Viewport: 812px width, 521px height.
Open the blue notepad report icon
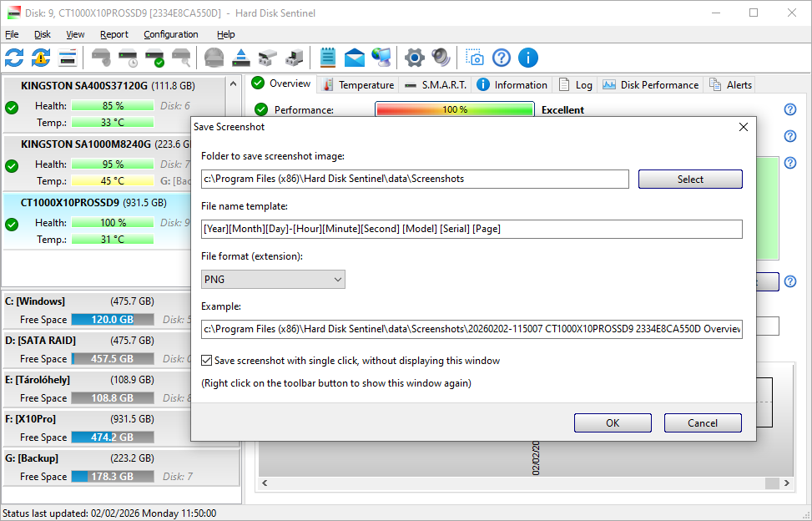click(x=328, y=58)
